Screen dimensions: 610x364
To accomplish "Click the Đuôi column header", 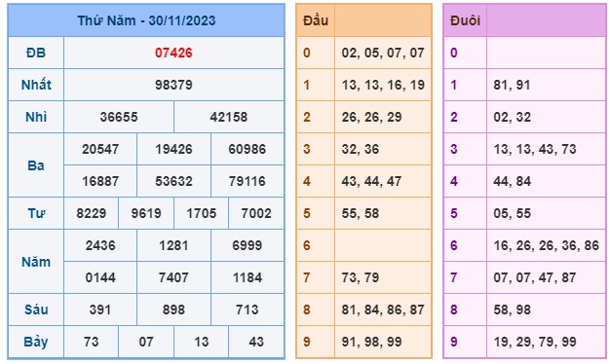I will click(x=465, y=20).
